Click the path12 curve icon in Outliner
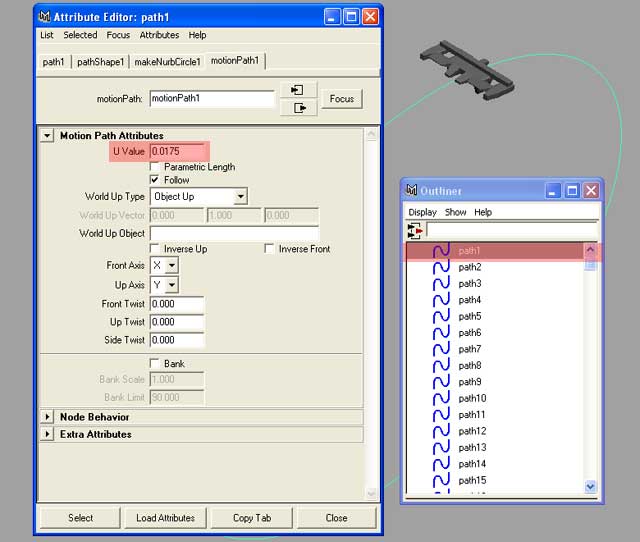 (441, 431)
